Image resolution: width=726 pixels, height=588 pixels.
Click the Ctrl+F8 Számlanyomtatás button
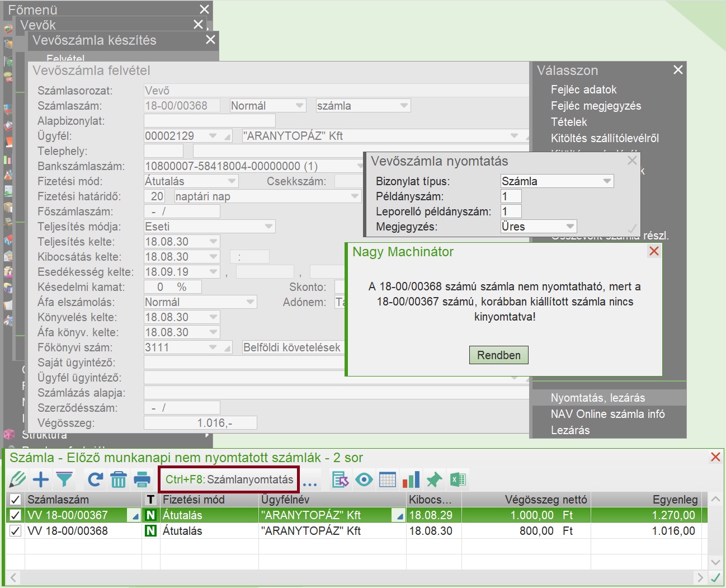point(229,479)
